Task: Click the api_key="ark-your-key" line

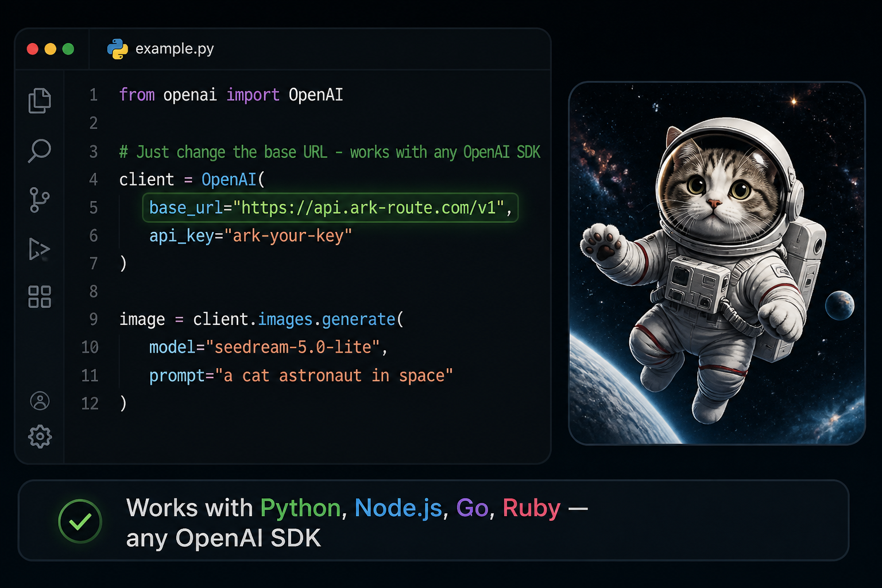Action: [x=250, y=236]
